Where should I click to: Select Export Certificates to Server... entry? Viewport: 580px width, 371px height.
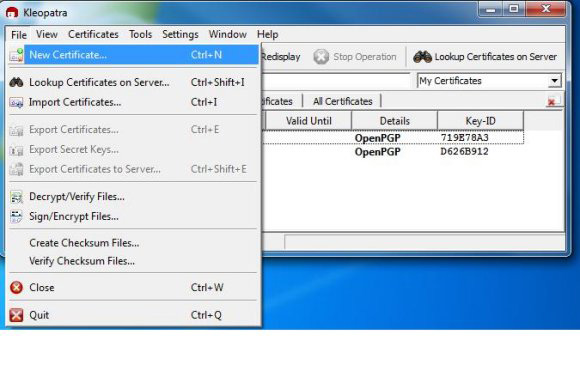tap(134, 169)
